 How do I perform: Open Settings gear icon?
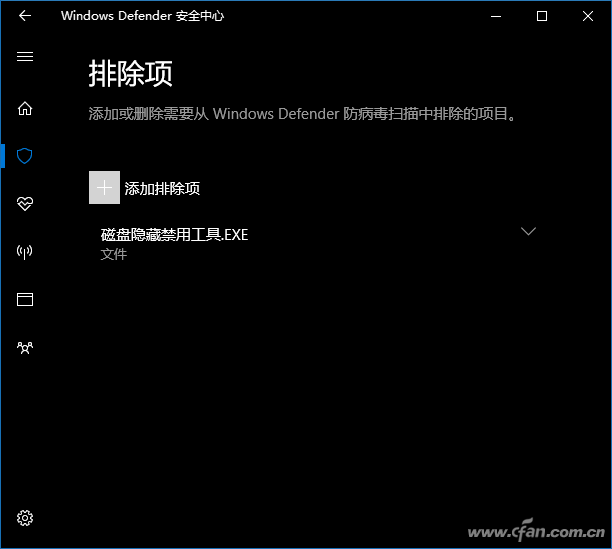(25, 518)
